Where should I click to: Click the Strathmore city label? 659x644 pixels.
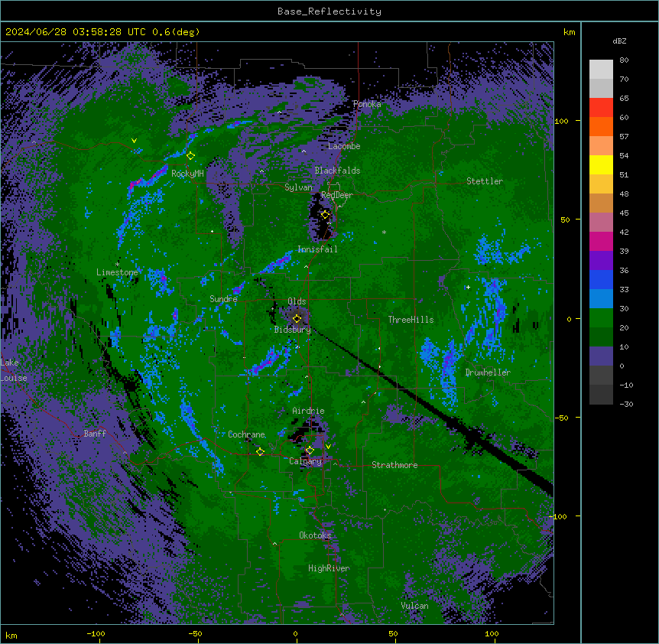394,465
